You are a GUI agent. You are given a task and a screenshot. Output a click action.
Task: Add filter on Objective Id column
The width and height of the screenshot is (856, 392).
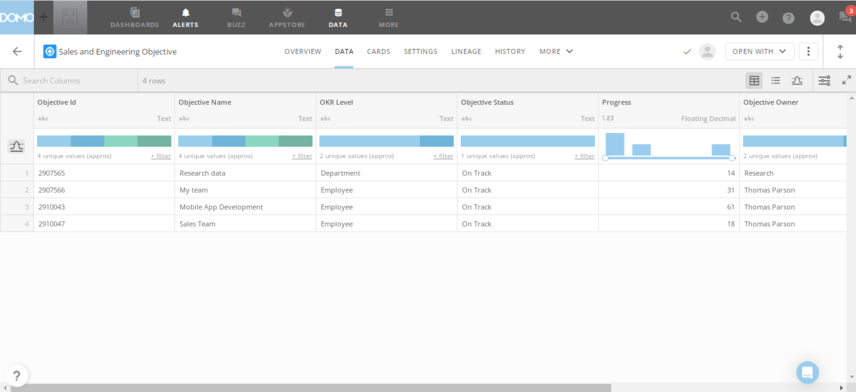click(161, 156)
